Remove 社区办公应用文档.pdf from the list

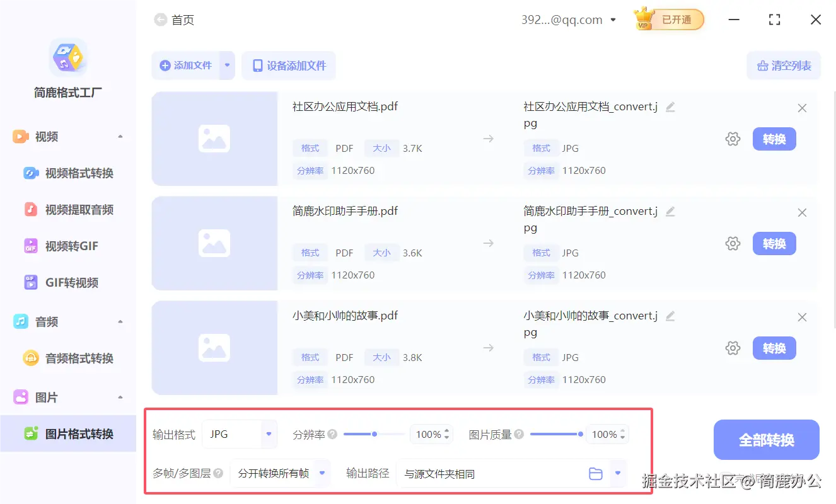[802, 108]
